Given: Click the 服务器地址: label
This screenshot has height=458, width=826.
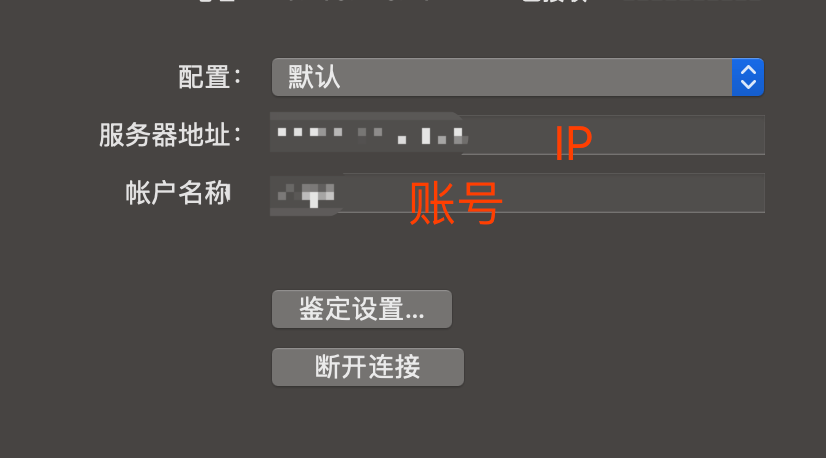Looking at the screenshot, I should pyautogui.click(x=170, y=135).
